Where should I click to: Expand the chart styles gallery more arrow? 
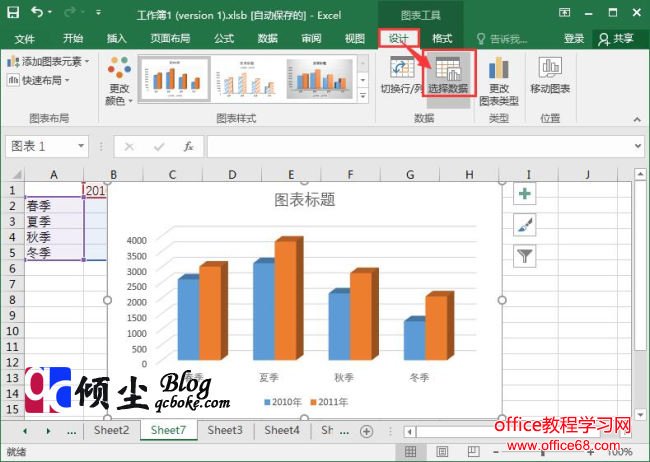click(x=363, y=96)
